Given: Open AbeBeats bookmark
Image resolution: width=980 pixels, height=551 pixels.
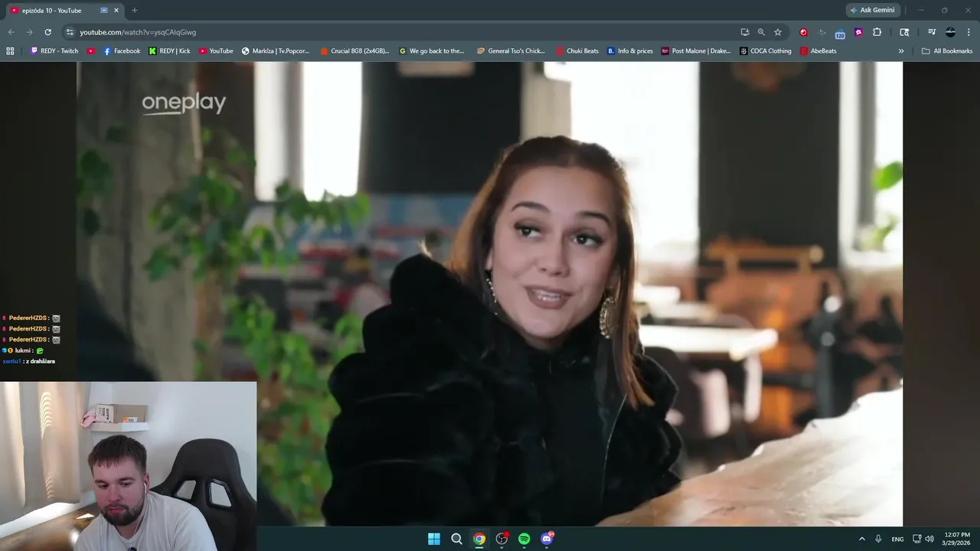Looking at the screenshot, I should coord(818,51).
